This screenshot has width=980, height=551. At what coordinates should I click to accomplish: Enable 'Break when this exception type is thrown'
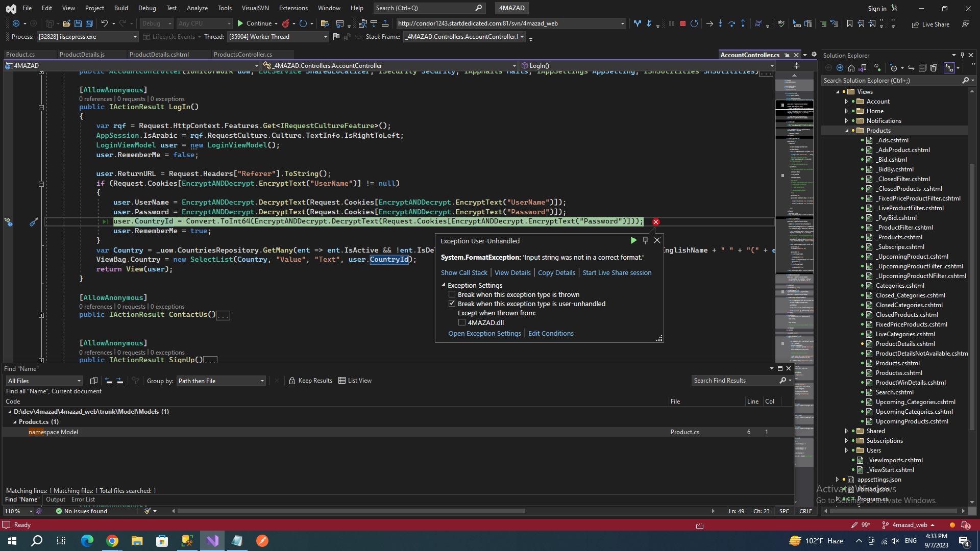[x=452, y=294]
